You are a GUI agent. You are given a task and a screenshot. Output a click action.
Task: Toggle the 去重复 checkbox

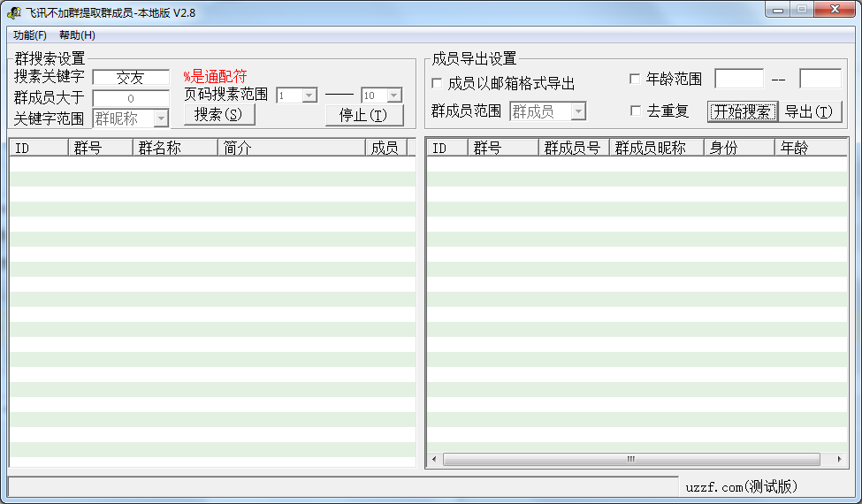pyautogui.click(x=635, y=111)
